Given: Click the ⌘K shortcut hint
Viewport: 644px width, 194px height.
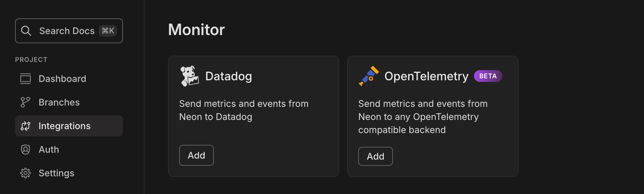Looking at the screenshot, I should click(108, 30).
